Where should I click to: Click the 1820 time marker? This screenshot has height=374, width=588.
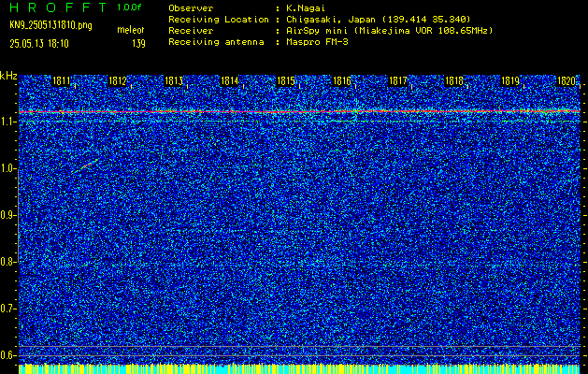pos(566,81)
